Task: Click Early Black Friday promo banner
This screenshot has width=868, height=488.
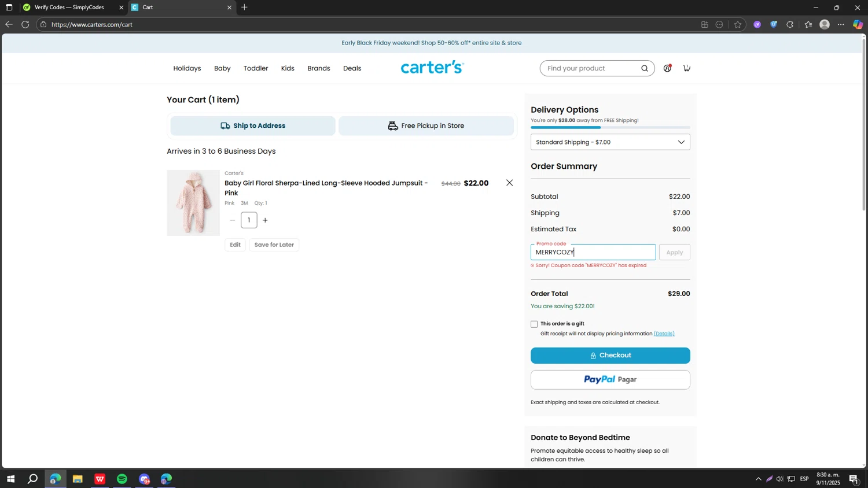Action: [x=432, y=43]
